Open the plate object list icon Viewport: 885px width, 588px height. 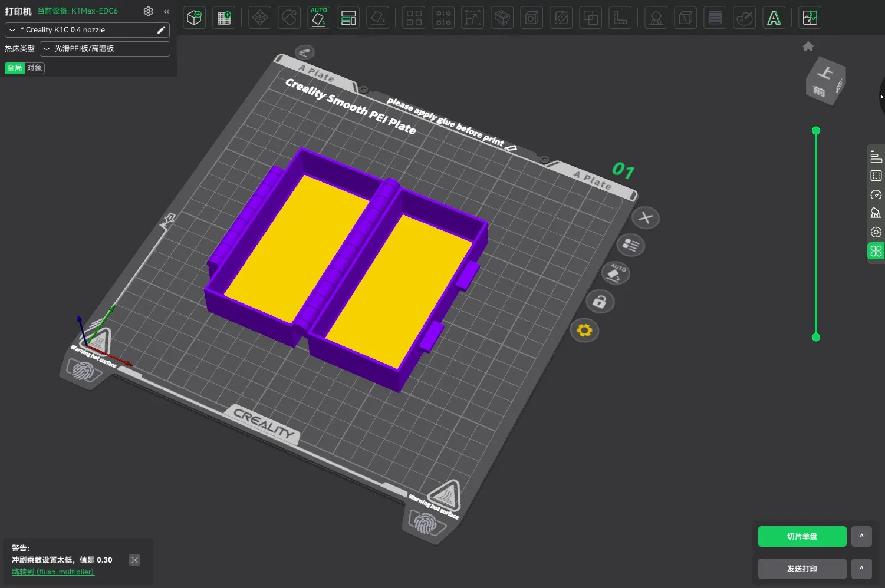(630, 245)
